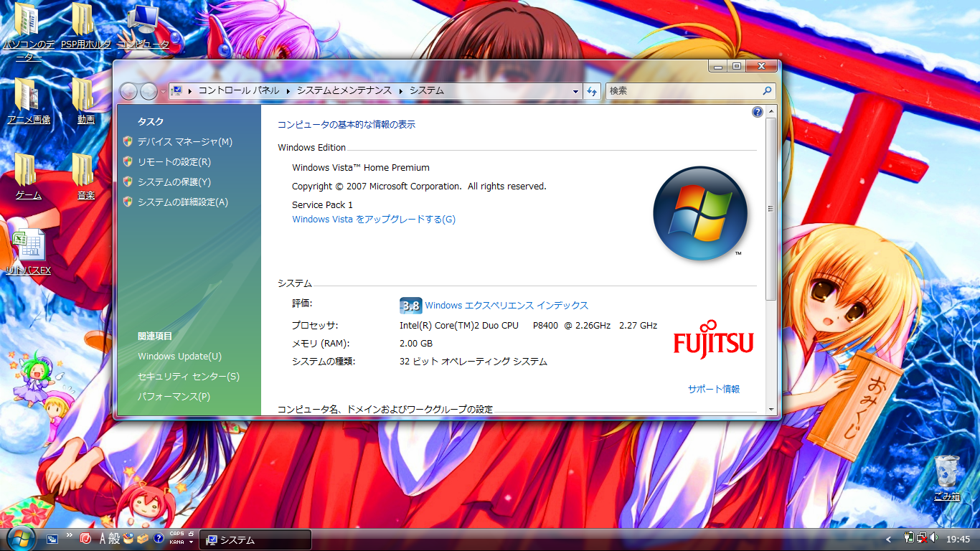The image size is (980, 551).
Task: Click the volume speaker tray icon
Action: (933, 538)
